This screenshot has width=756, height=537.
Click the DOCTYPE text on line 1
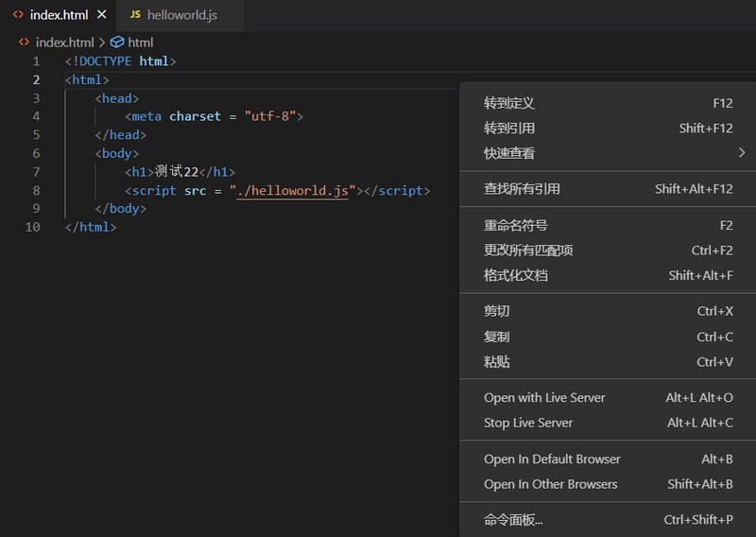[x=105, y=61]
